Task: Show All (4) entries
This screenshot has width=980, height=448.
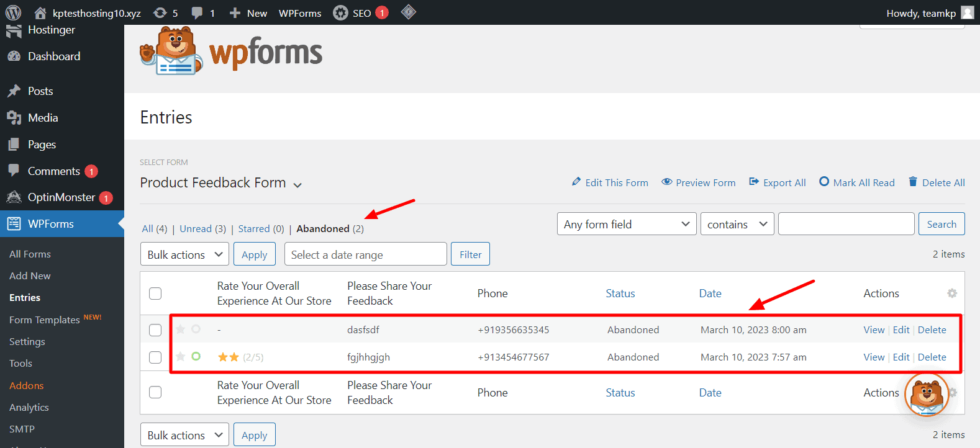Action: coord(155,229)
